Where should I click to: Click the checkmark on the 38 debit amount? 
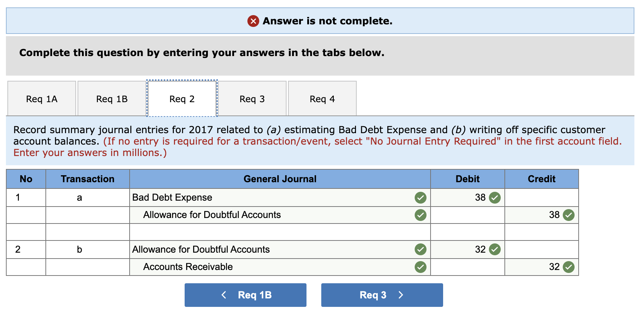click(x=495, y=198)
